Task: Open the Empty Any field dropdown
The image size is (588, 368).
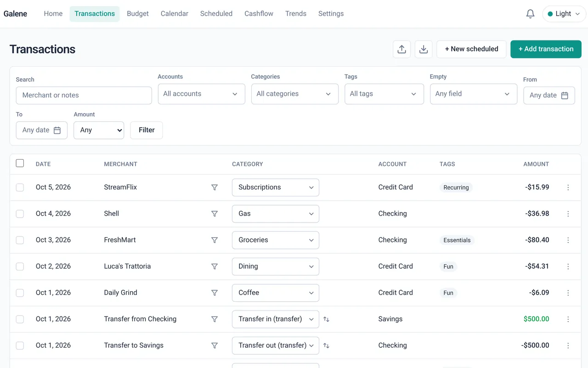Action: (474, 94)
